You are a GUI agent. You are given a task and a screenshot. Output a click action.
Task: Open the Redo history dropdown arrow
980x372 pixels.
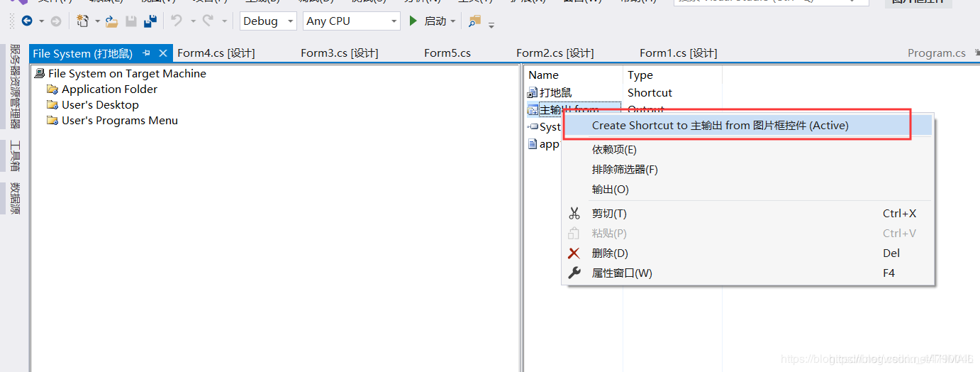pos(224,21)
